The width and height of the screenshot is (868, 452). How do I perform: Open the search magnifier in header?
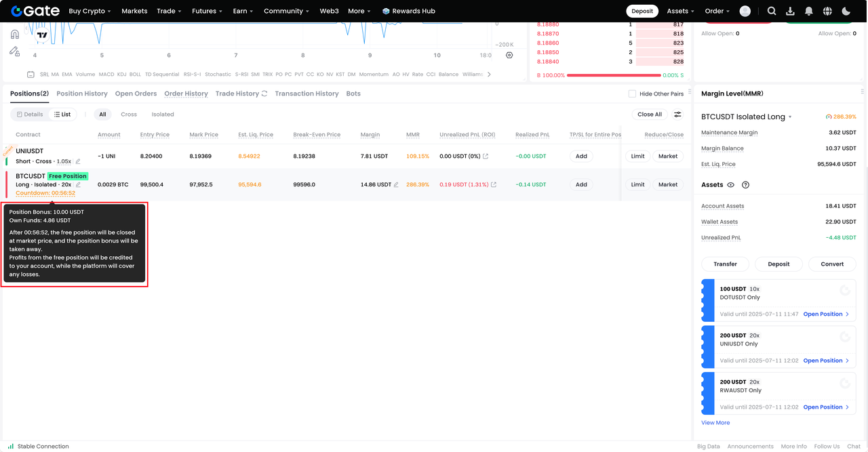(x=772, y=11)
